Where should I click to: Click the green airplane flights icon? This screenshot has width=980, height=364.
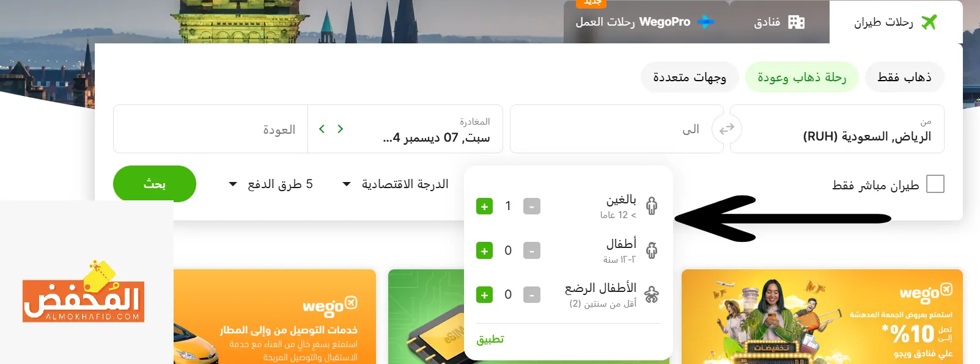(929, 22)
